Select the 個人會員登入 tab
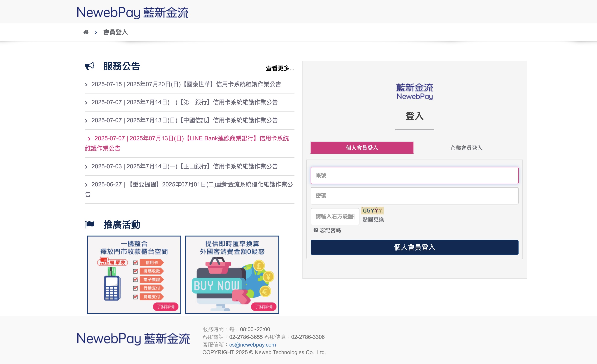The width and height of the screenshot is (597, 364). coord(362,148)
